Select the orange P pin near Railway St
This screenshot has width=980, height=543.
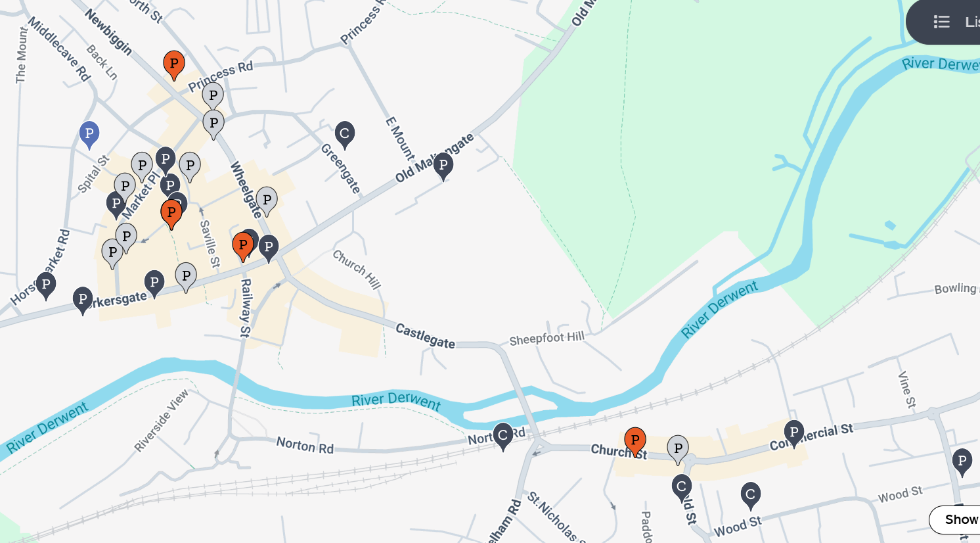pos(243,247)
